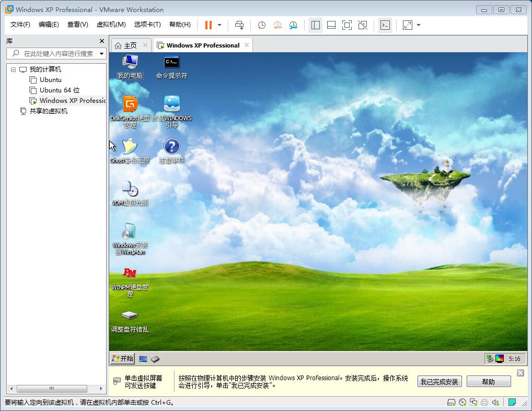Click the CD/DVD device status icon
532x411 pixels.
tap(462, 403)
